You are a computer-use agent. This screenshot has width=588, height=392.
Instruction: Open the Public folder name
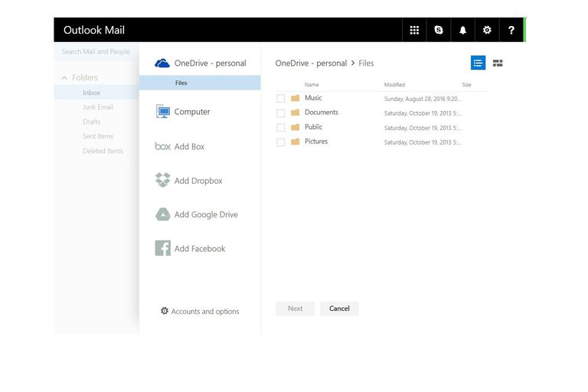point(313,127)
